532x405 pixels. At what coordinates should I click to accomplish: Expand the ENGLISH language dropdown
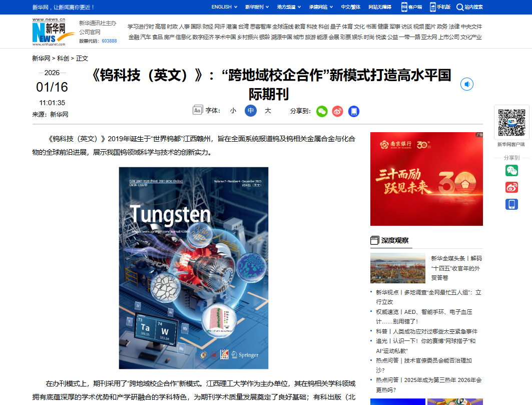225,7
